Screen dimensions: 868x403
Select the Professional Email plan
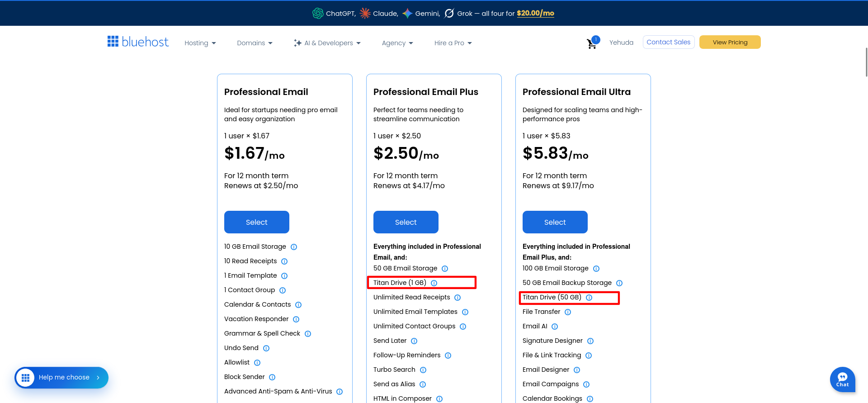click(257, 222)
